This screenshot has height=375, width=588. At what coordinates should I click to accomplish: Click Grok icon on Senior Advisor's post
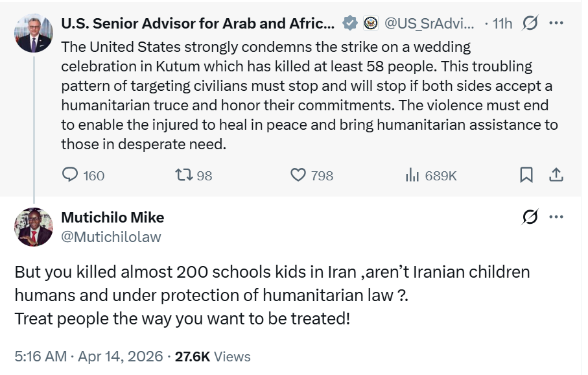coord(530,23)
